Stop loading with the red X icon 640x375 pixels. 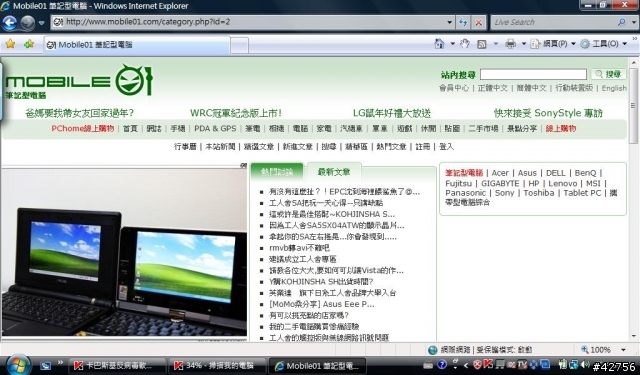click(x=478, y=22)
